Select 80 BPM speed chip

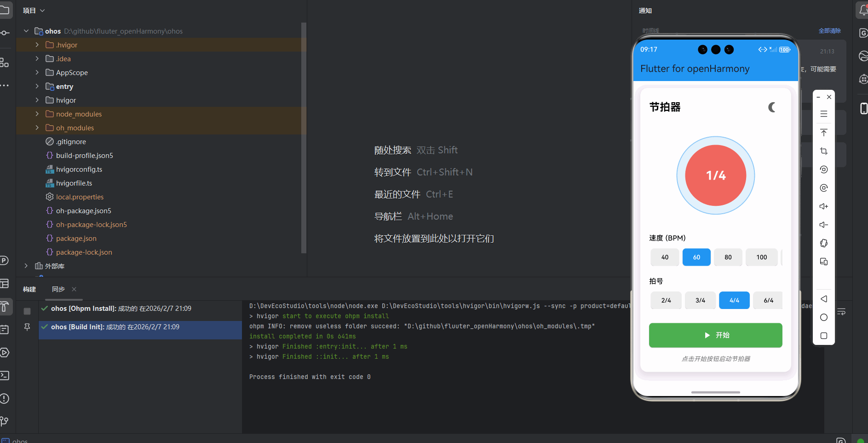coord(728,257)
